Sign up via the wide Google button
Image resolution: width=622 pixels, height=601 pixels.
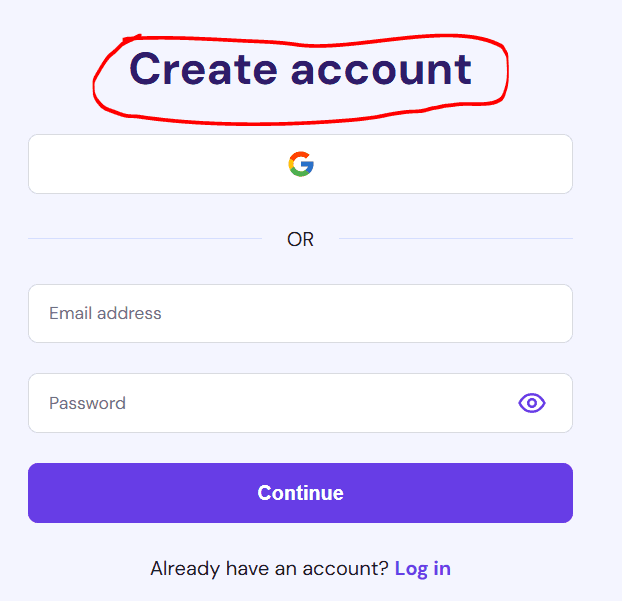coord(300,164)
